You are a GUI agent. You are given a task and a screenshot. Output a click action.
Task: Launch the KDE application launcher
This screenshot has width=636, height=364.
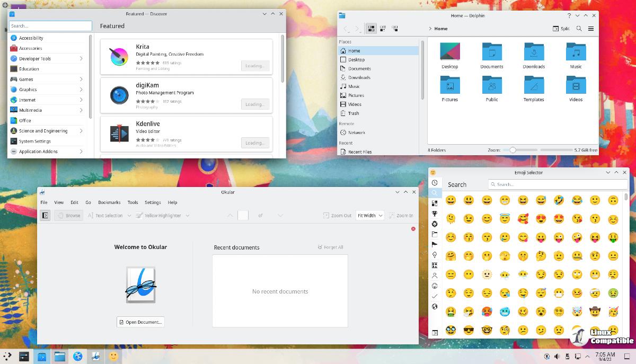point(8,356)
